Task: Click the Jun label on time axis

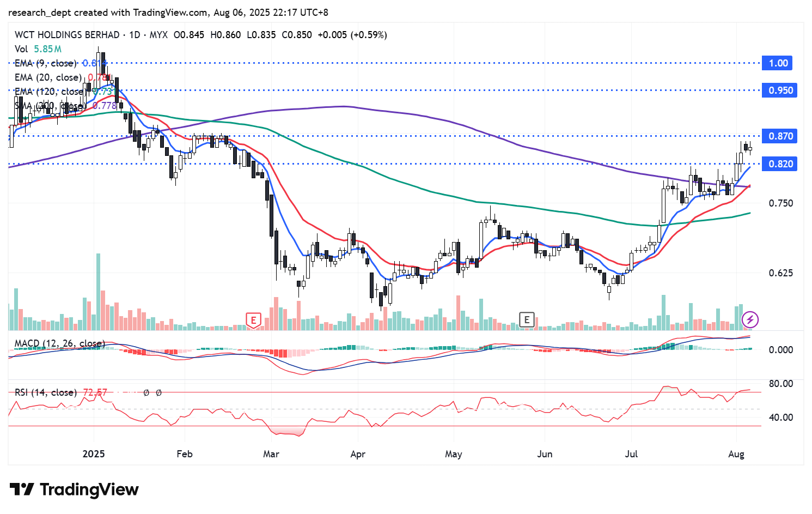Action: [x=545, y=454]
